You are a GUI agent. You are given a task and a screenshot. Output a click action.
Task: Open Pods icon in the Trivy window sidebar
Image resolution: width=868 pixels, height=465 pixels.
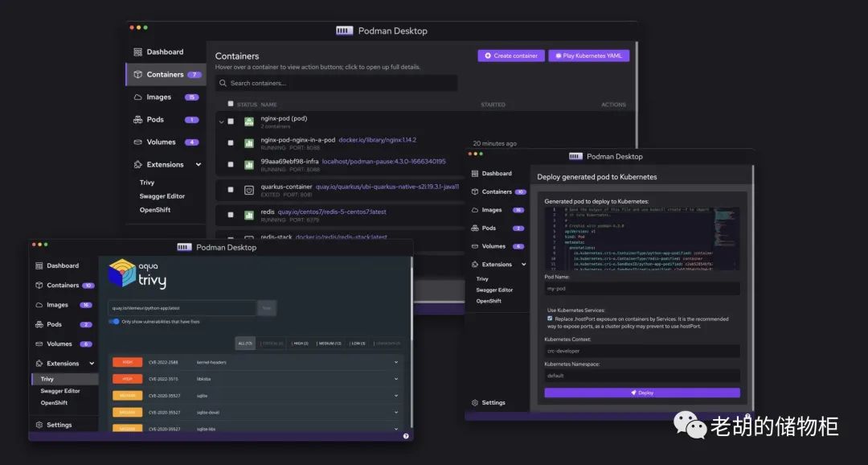tap(39, 324)
